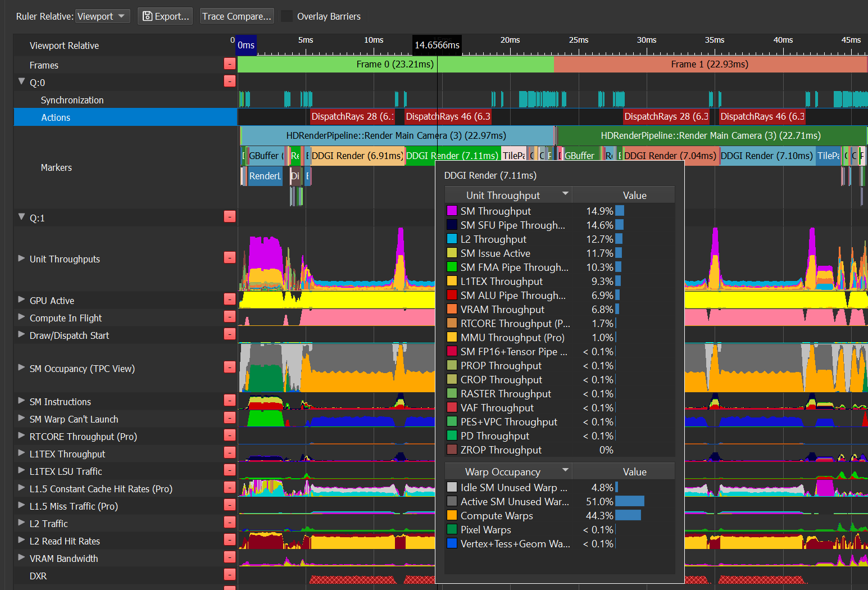Screen dimensions: 868x590
Task: Click the Frame 1 (22.93ms) timeline bar
Action: pos(710,65)
